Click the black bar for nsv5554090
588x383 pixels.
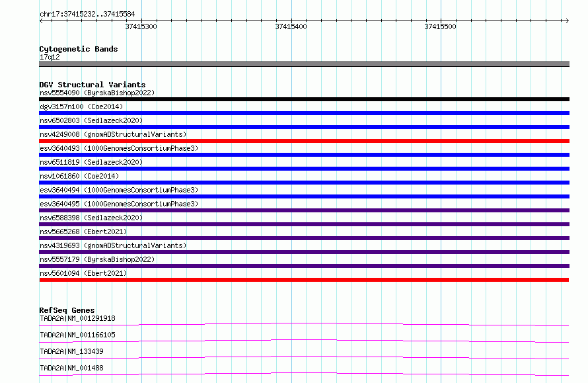pyautogui.click(x=304, y=99)
